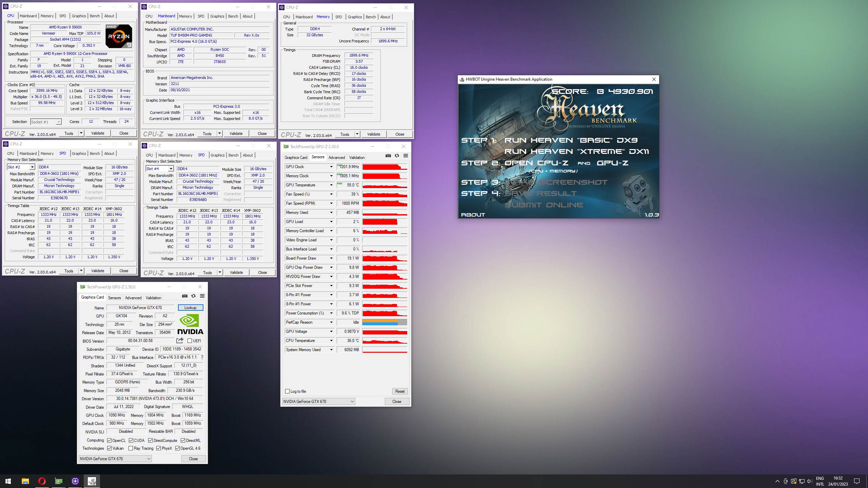Click the Heaven Benchmark taskbar icon
The height and width of the screenshot is (488, 868).
[92, 481]
